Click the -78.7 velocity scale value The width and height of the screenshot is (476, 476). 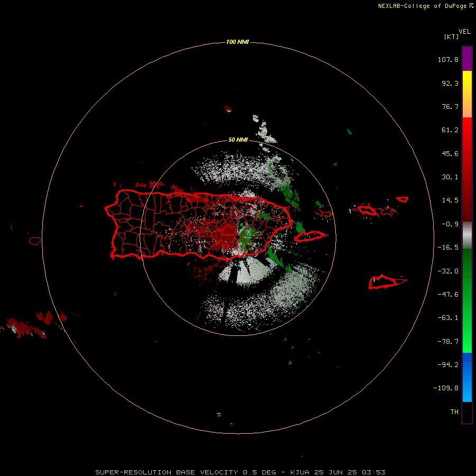click(448, 342)
